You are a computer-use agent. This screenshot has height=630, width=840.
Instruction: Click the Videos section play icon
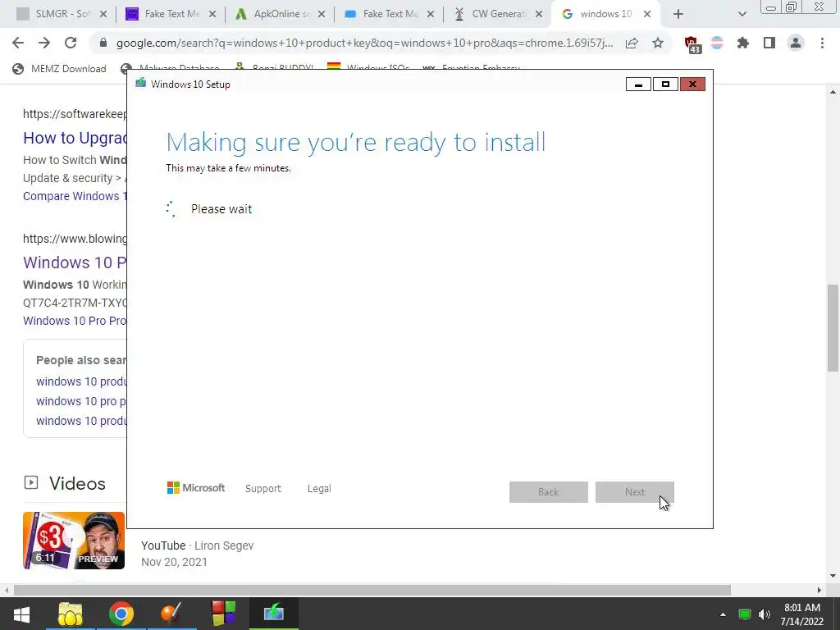coord(31,482)
